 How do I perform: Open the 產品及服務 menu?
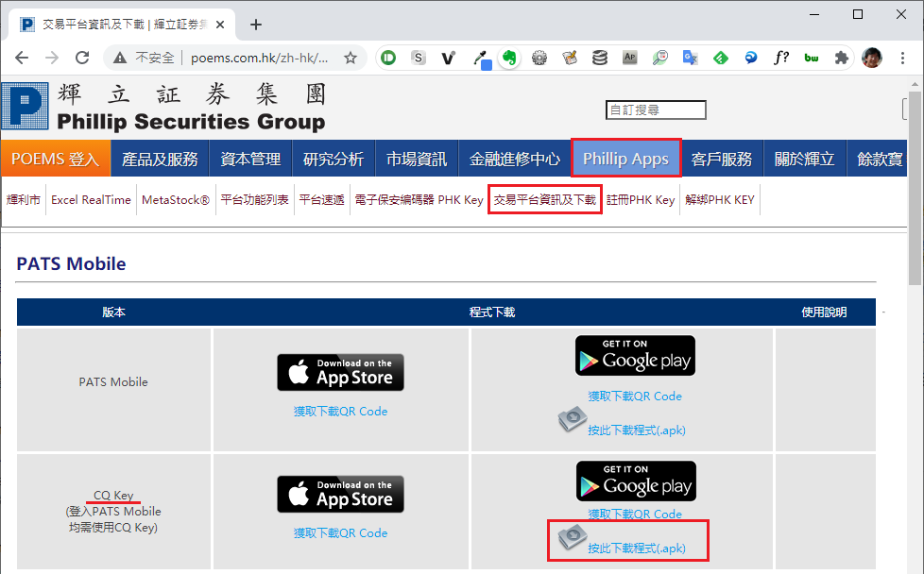click(160, 159)
